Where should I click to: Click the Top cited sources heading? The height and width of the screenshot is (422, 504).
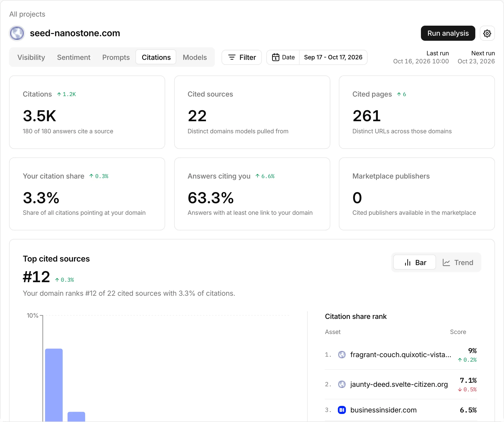[56, 259]
